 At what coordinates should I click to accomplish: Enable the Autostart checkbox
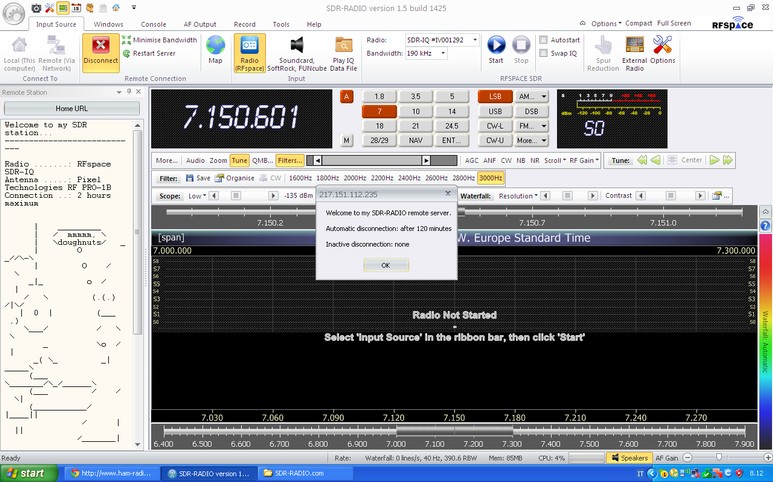544,40
